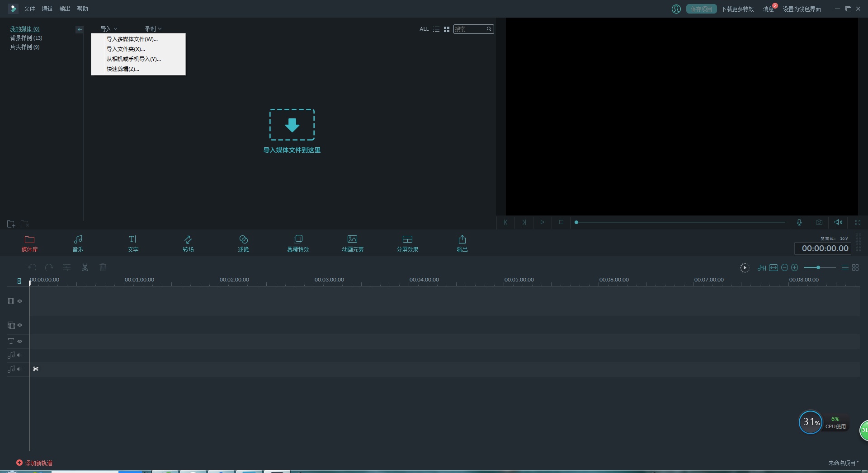Image resolution: width=868 pixels, height=473 pixels.
Task: Click the ALL media filter
Action: (x=424, y=29)
